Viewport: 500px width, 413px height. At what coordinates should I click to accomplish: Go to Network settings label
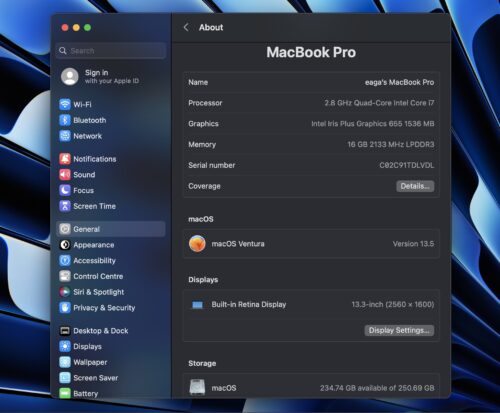point(88,136)
